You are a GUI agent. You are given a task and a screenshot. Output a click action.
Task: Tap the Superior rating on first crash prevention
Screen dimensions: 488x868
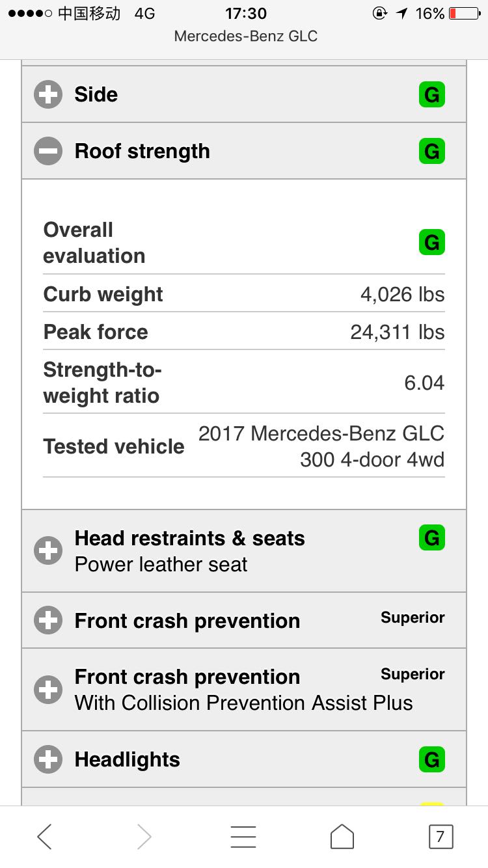(413, 617)
